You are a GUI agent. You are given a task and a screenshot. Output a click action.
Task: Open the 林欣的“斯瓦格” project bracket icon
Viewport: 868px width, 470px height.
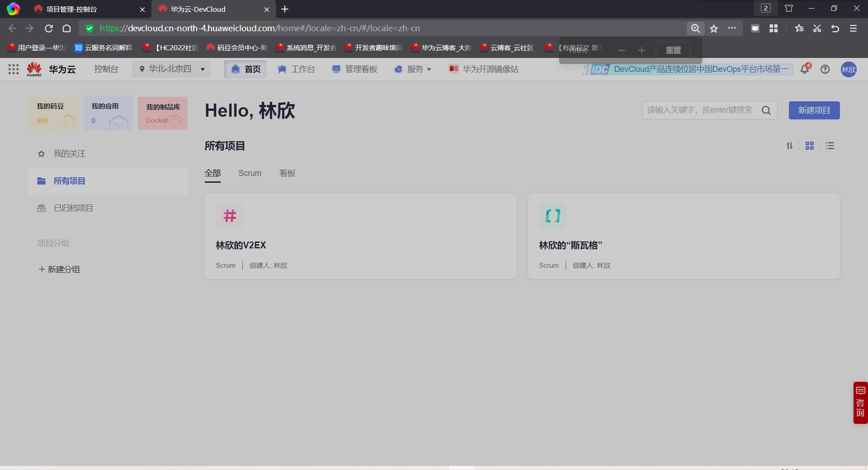click(x=553, y=216)
